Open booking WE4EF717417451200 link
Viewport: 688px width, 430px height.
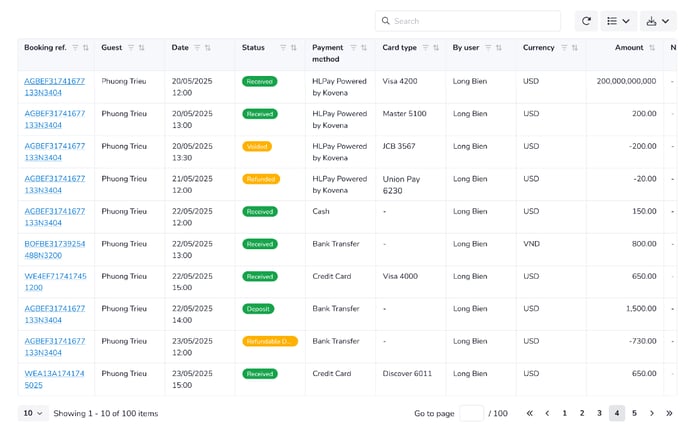[x=55, y=282]
